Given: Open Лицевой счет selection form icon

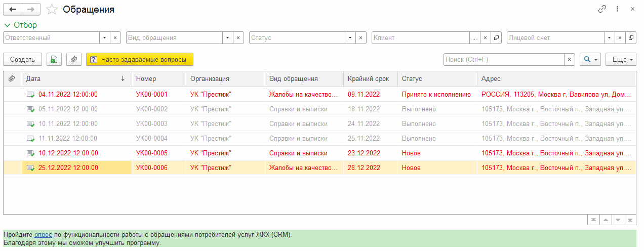Looking at the screenshot, I should coord(631,38).
